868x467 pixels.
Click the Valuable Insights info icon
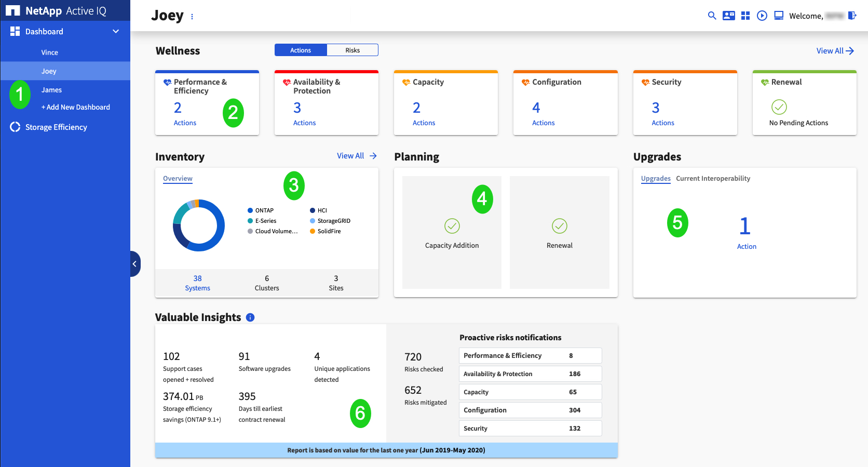point(250,317)
